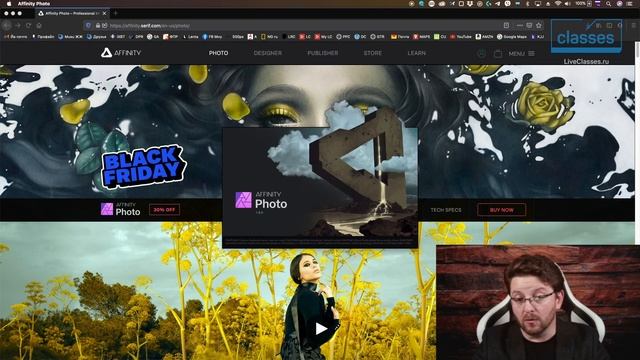Bookmark this page with the star icon
The height and width of the screenshot is (360, 640).
coord(539,25)
